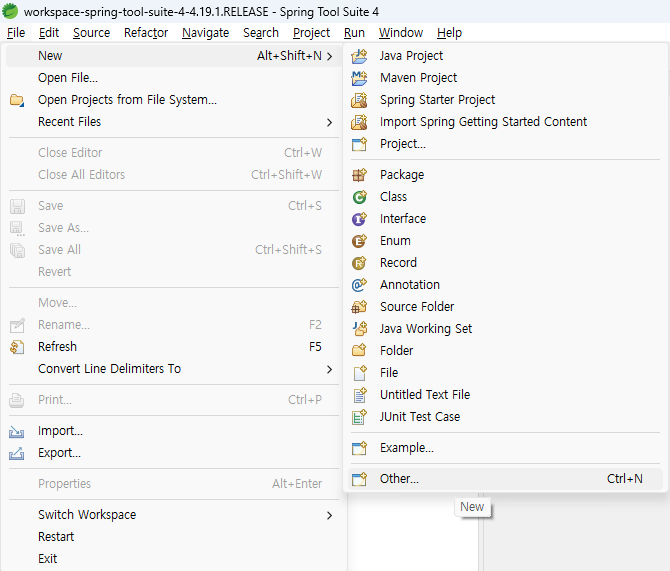This screenshot has width=670, height=571.
Task: Click the Import Spring Getting Started Content icon
Action: pos(359,122)
